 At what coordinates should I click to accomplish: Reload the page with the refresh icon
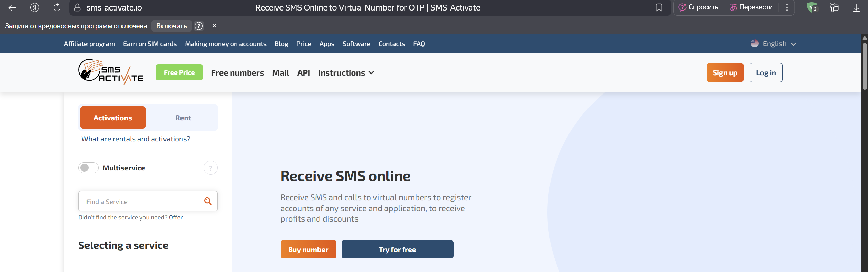tap(57, 7)
